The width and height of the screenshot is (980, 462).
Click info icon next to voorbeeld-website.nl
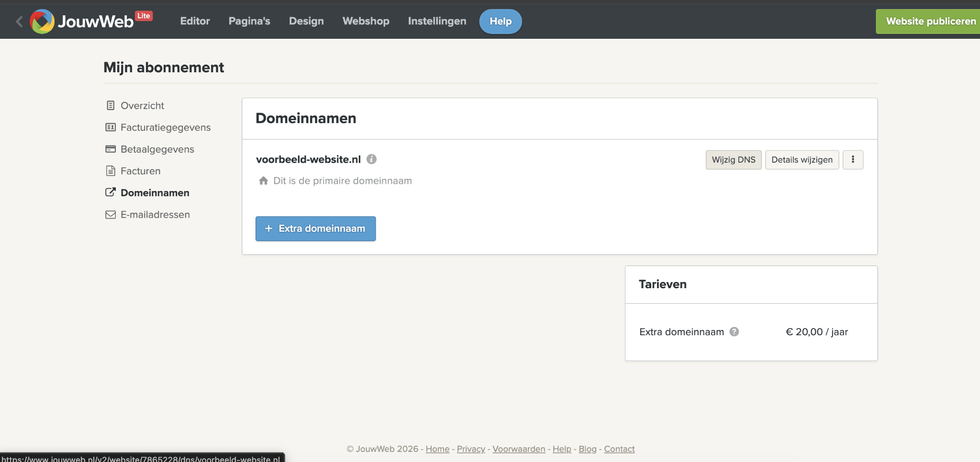pos(371,159)
